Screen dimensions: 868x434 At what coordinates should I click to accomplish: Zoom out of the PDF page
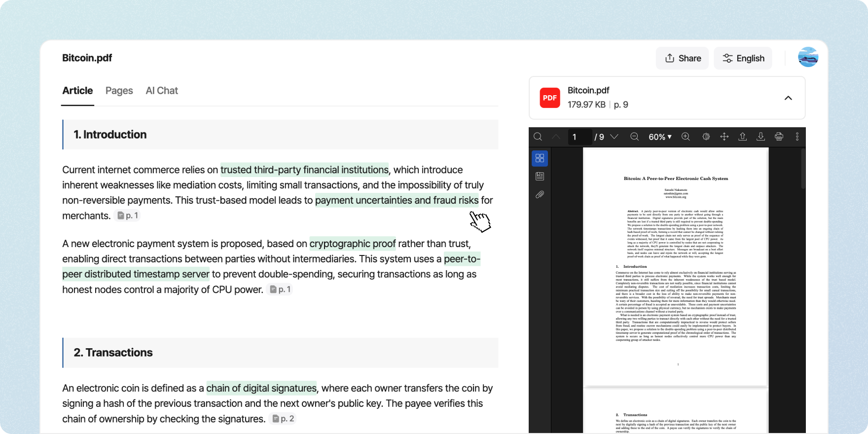point(635,137)
